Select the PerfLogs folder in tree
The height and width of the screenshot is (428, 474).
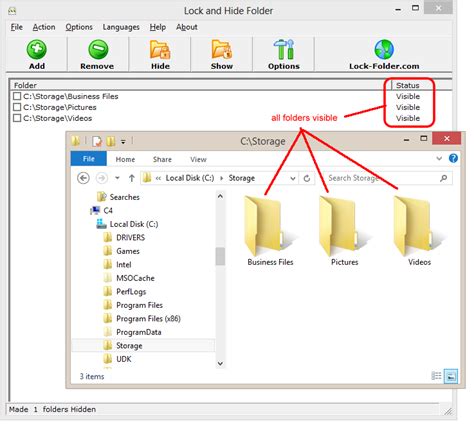(131, 292)
